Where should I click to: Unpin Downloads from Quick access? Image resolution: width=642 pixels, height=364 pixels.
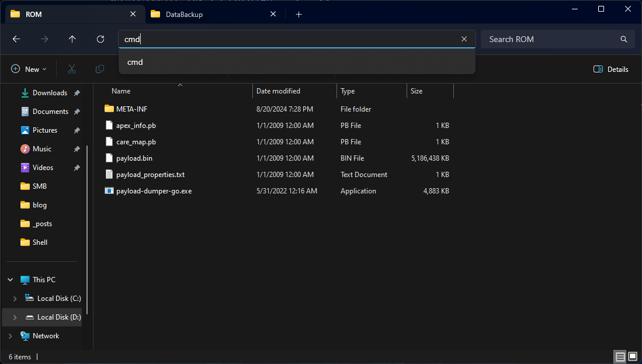pyautogui.click(x=77, y=93)
